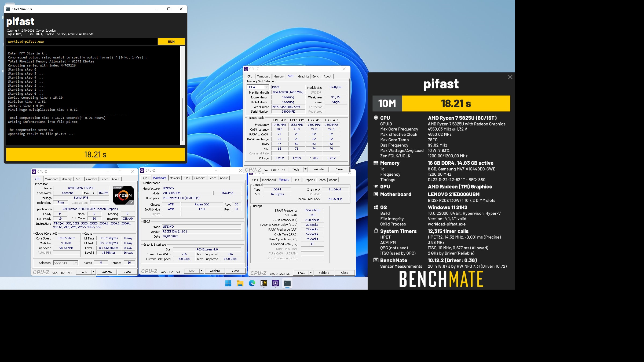This screenshot has height=362, width=644.
Task: Click Code Name Cezanne field
Action: click(68, 193)
